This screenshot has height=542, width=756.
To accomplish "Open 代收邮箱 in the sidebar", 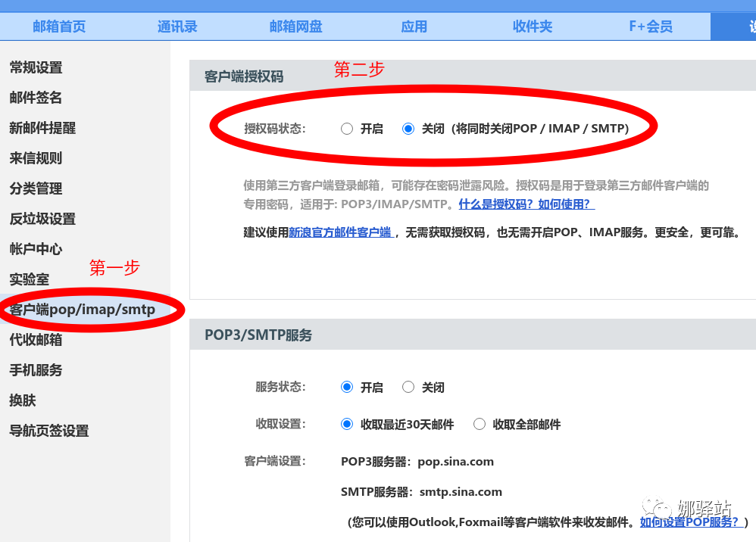I will point(36,340).
